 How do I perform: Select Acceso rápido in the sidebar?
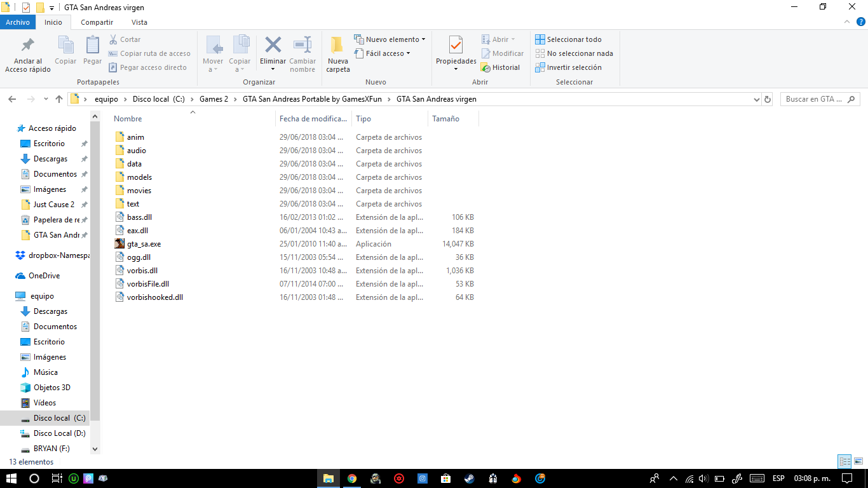52,128
